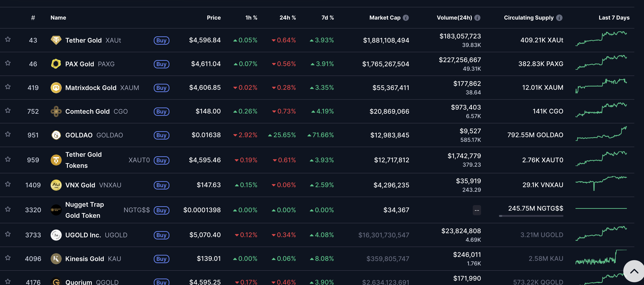Add GOLDAO to watchlist via star
644x285 pixels.
coord(8,134)
